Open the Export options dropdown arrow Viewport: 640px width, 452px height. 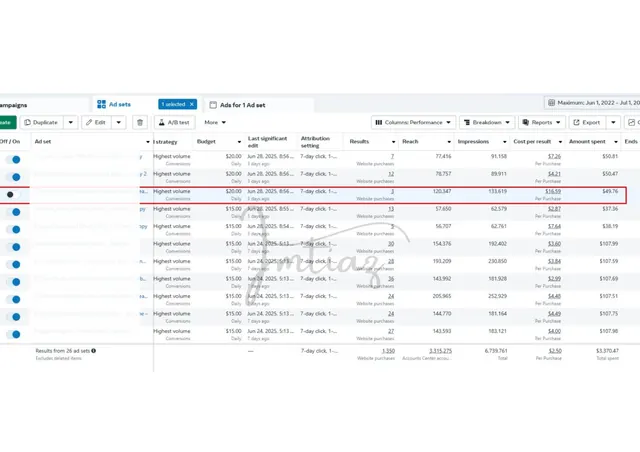point(613,122)
